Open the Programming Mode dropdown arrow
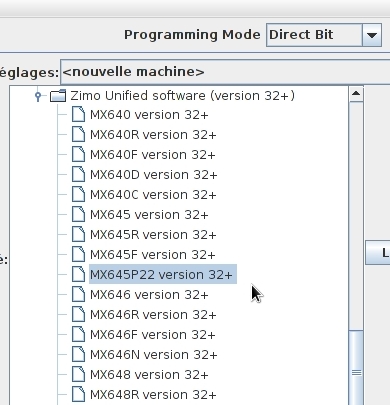The width and height of the screenshot is (390, 405). (372, 35)
